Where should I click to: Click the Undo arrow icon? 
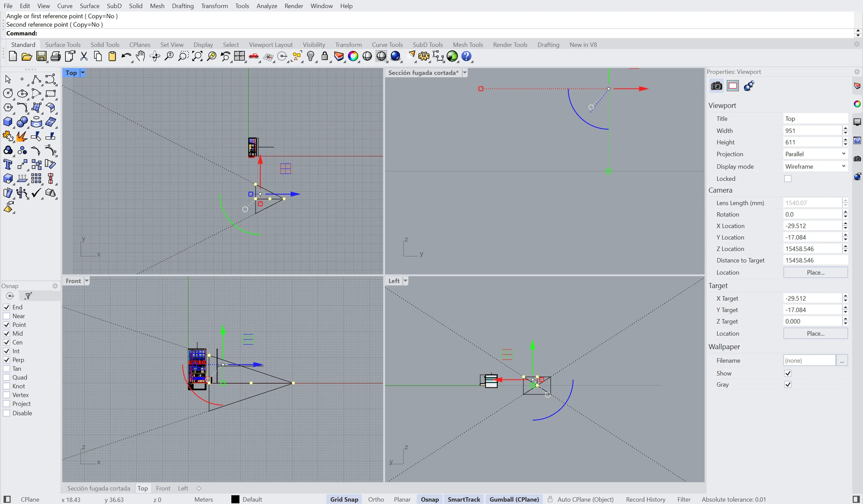pos(126,56)
